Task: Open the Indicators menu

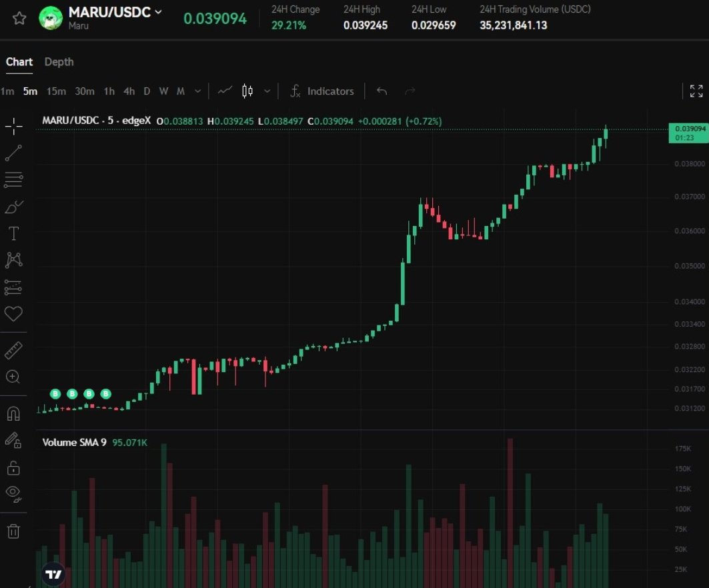Action: click(x=322, y=91)
